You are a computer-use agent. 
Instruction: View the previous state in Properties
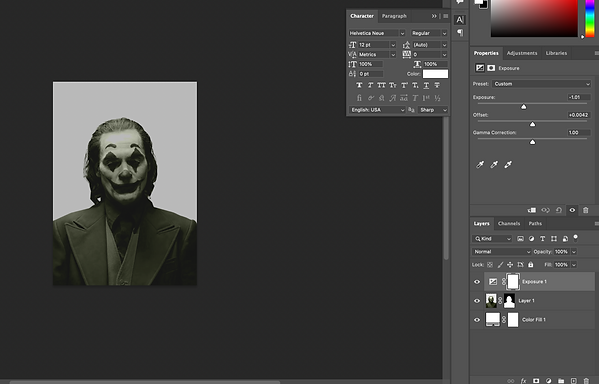545,210
